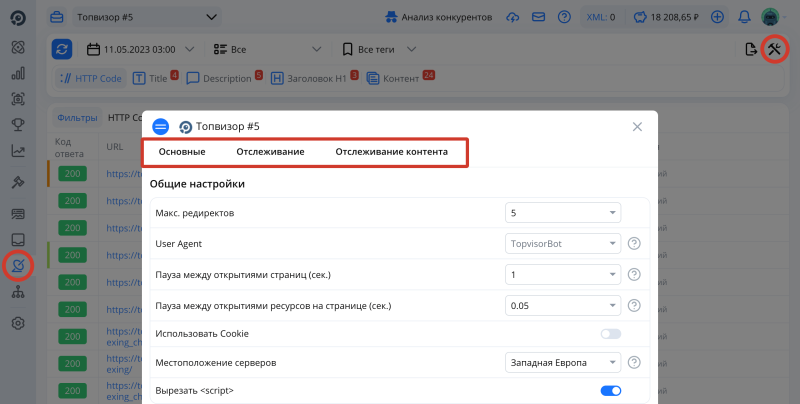
Task: Close the Топвизор #5 settings dialog
Action: pos(637,127)
